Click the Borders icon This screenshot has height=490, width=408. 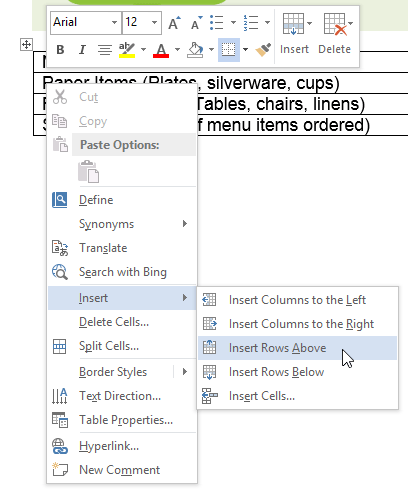pyautogui.click(x=229, y=50)
